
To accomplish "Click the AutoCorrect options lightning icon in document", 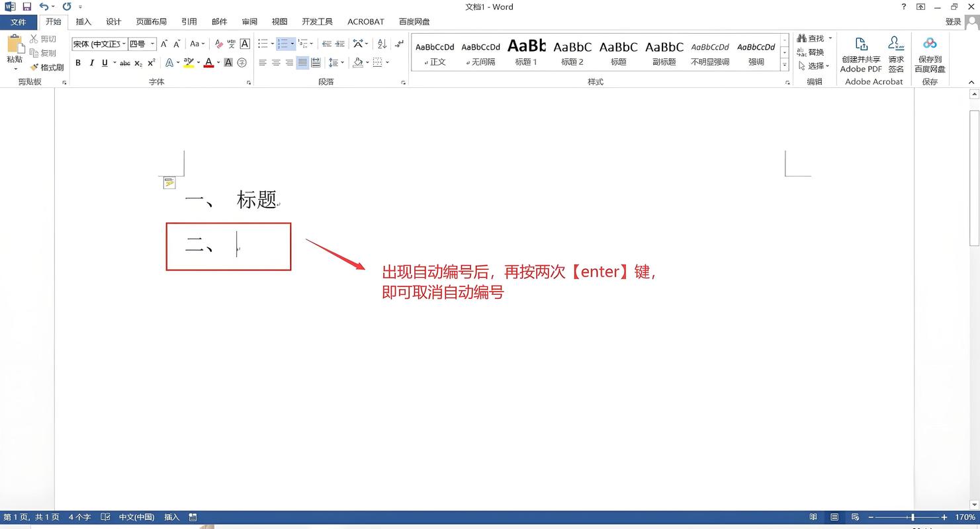I will pyautogui.click(x=169, y=183).
